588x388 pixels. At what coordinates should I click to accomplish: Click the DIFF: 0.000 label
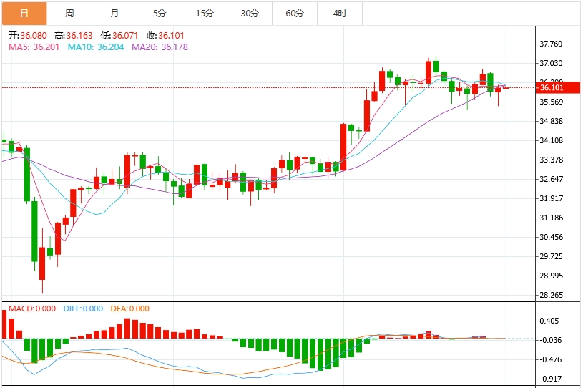(x=83, y=309)
